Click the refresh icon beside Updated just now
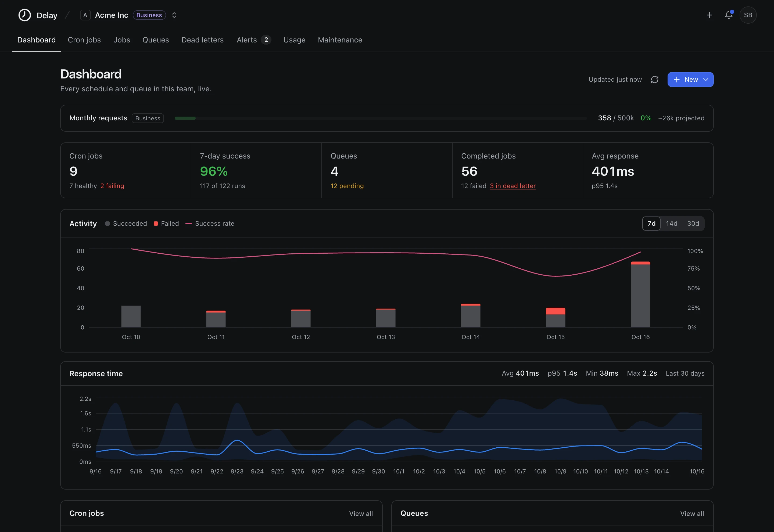The height and width of the screenshot is (532, 774). pyautogui.click(x=655, y=79)
